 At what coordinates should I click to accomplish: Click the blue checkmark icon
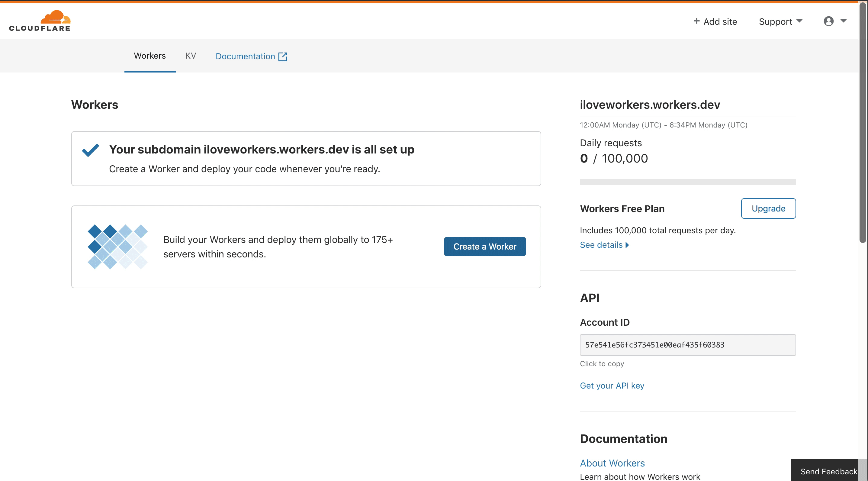pyautogui.click(x=91, y=150)
